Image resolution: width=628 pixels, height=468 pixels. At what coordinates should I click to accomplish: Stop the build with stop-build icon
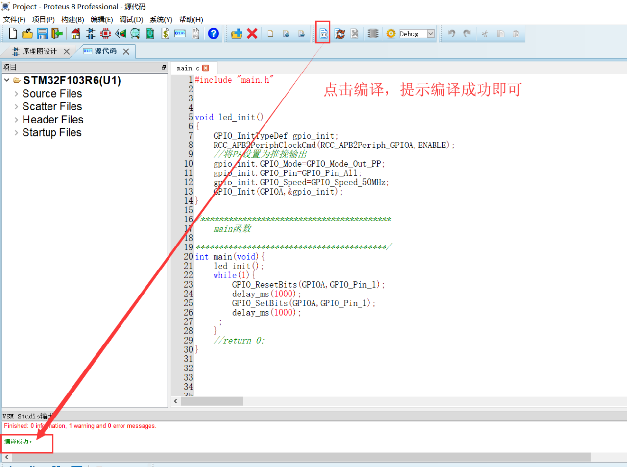[354, 34]
